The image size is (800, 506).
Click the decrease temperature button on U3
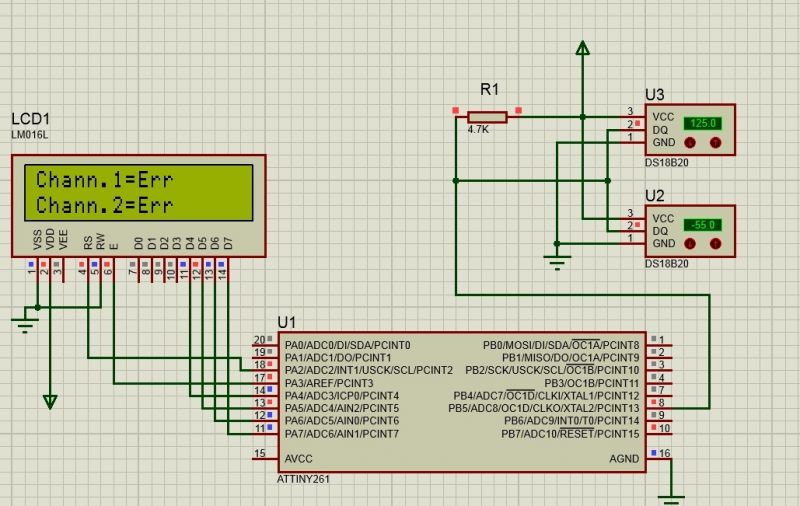(690, 144)
